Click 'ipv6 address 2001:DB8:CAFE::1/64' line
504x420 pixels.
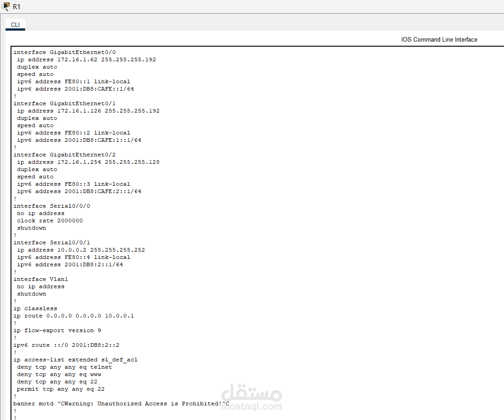coord(76,89)
